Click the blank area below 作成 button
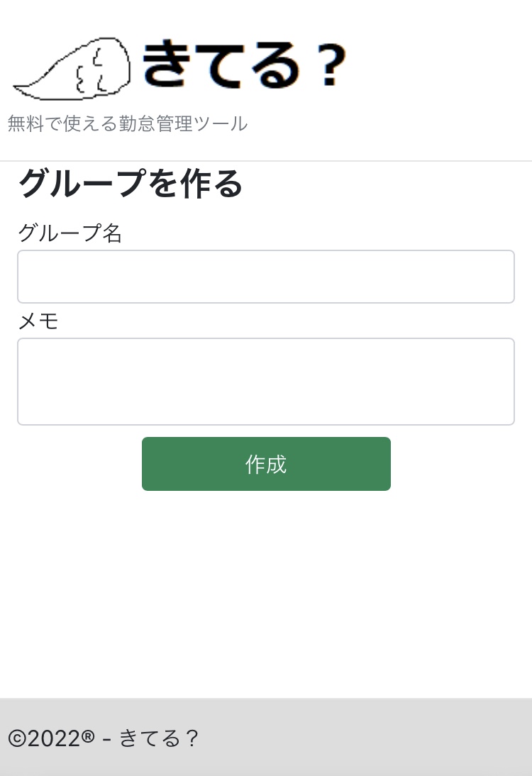Screen dimensions: 532x776 point(265,589)
